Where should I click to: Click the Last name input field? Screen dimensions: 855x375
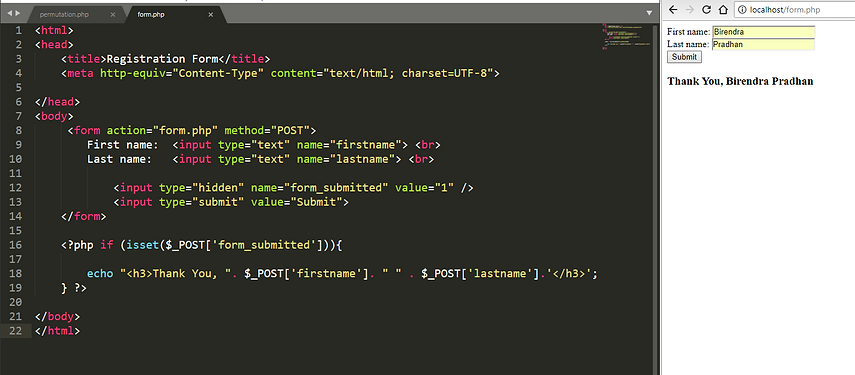pos(763,44)
